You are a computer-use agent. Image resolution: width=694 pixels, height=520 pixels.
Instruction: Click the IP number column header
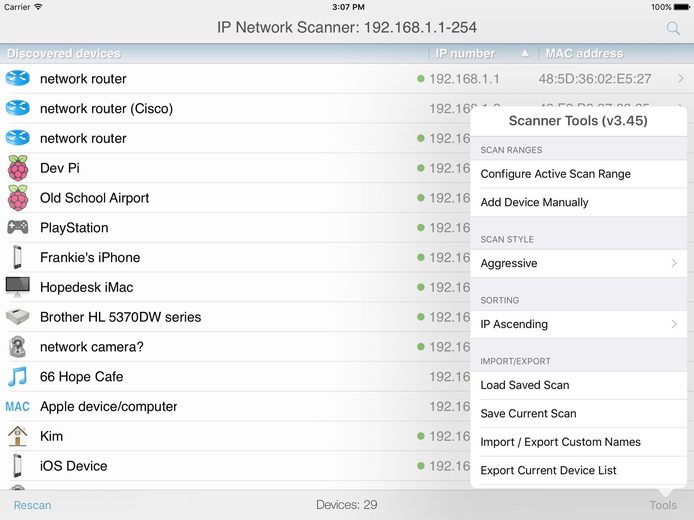coord(465,53)
